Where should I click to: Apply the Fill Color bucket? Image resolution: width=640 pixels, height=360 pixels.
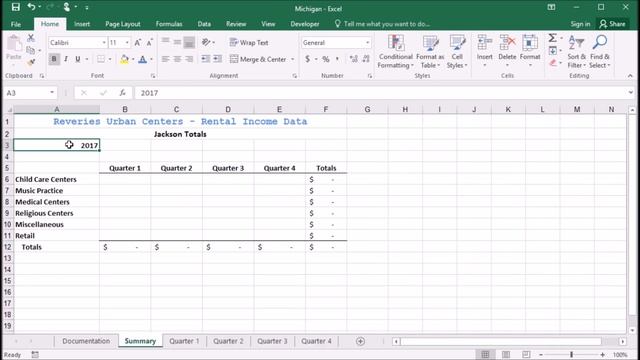pyautogui.click(x=124, y=59)
